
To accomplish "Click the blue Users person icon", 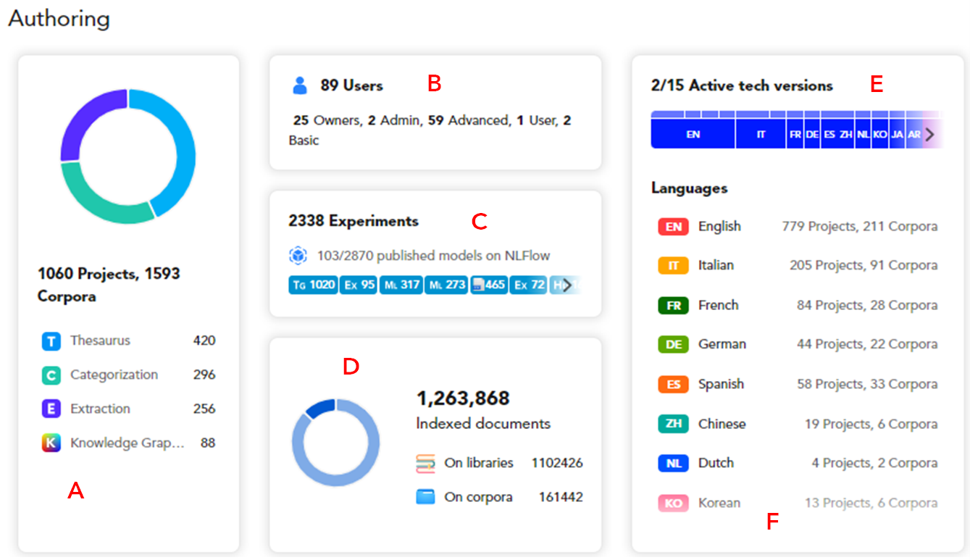I will [x=300, y=85].
